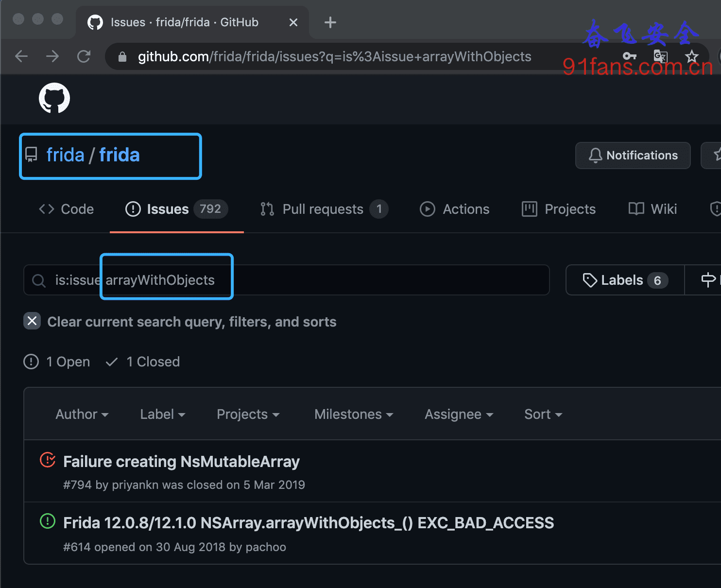Open the Pull requests tab

324,209
